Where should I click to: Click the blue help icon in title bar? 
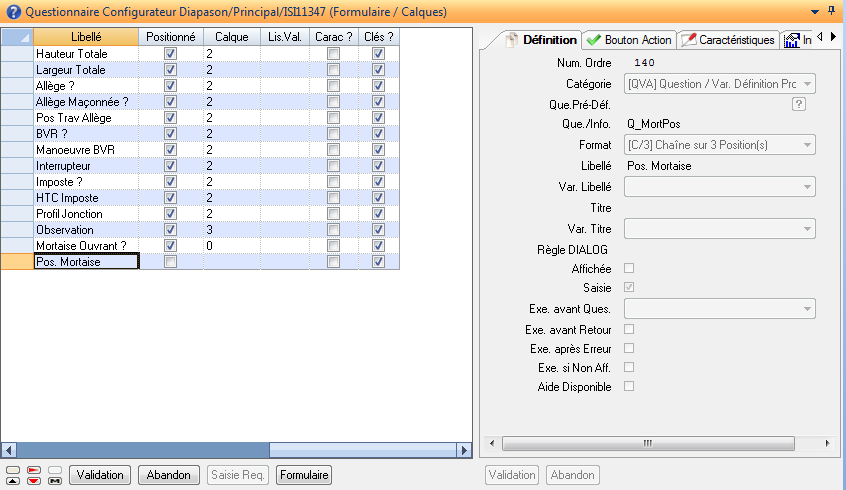(x=12, y=12)
